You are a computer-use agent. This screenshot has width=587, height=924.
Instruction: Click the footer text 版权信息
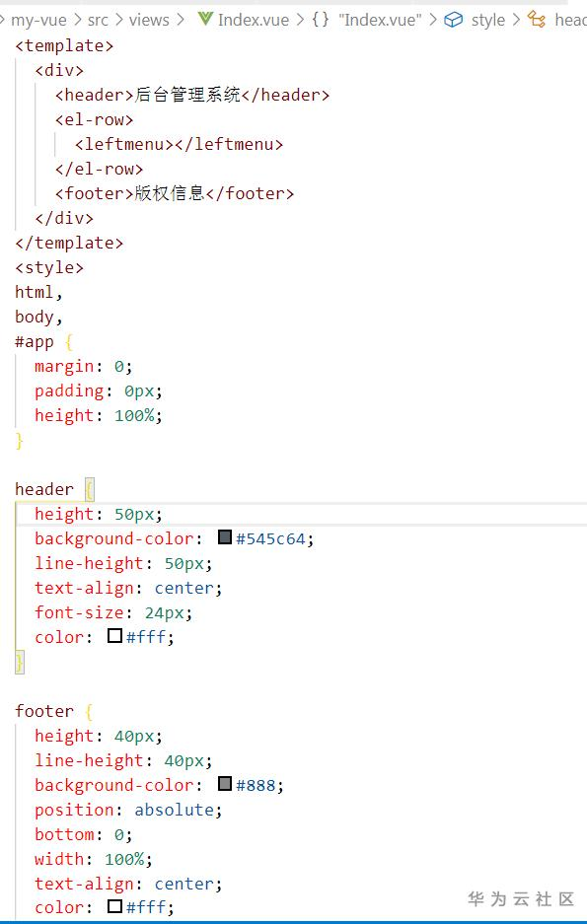170,193
